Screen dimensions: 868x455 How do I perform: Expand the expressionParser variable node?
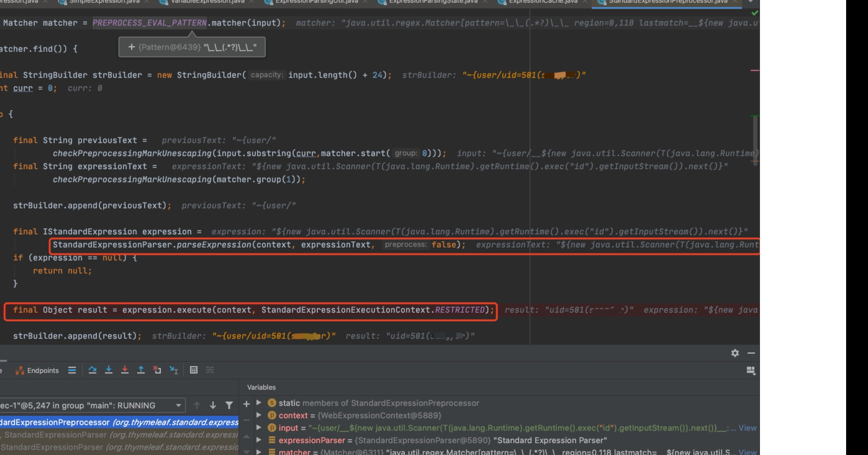click(259, 440)
